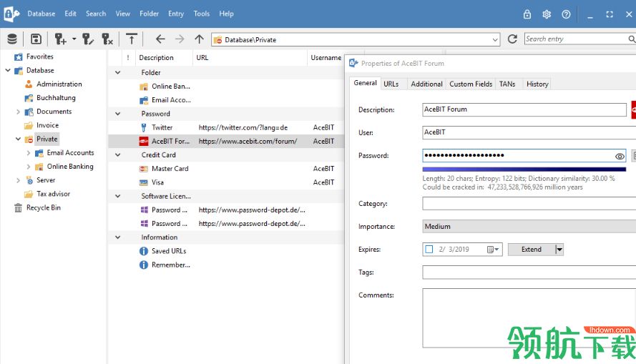Viewport: 636px width, 364px height.
Task: Open settings gear in title bar
Action: pyautogui.click(x=547, y=14)
